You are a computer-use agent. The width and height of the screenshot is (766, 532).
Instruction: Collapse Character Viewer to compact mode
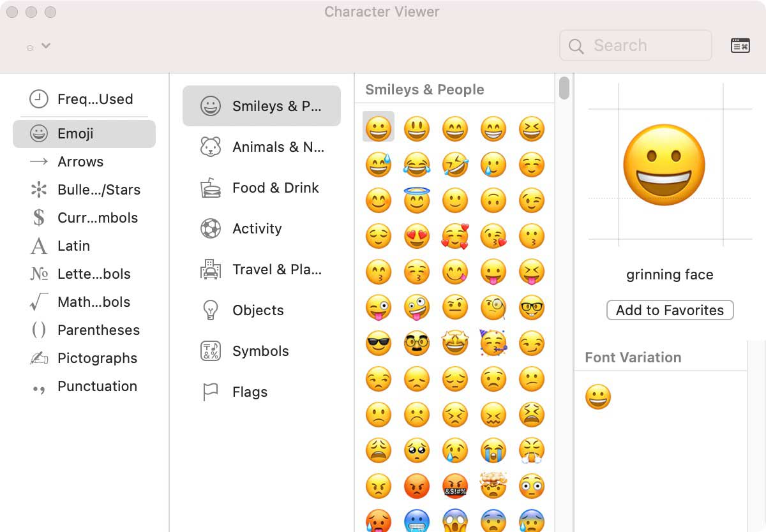coord(740,45)
